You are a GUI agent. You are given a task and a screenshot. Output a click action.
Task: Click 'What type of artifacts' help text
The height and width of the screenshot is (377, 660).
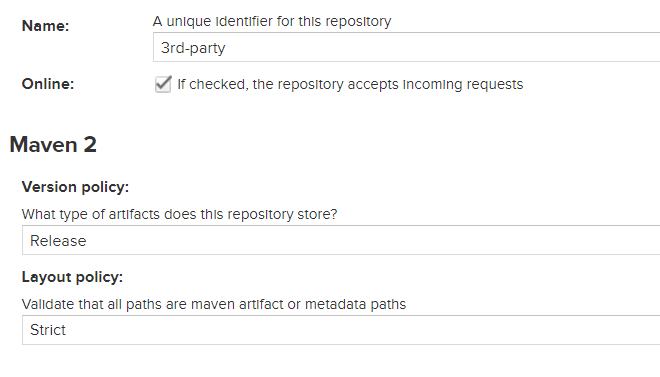point(179,214)
